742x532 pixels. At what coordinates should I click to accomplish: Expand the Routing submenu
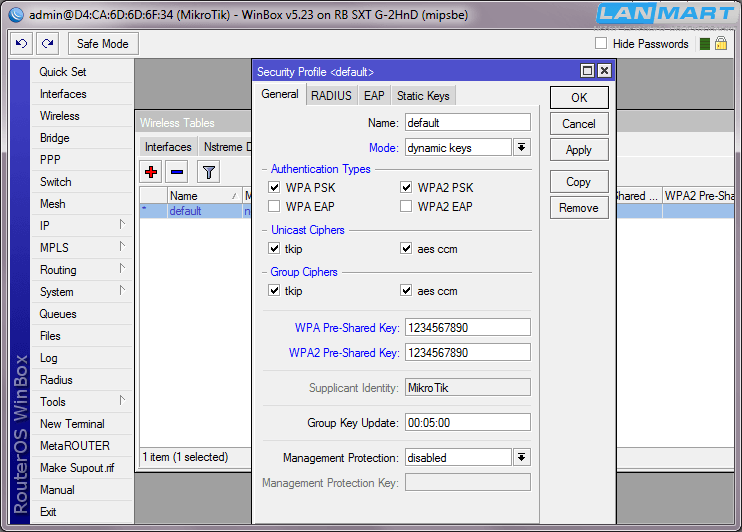(x=122, y=269)
